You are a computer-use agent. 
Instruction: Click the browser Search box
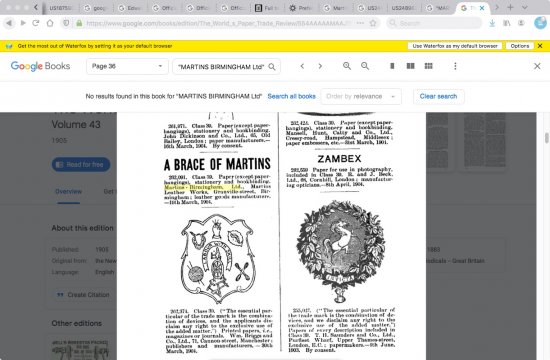pos(435,23)
